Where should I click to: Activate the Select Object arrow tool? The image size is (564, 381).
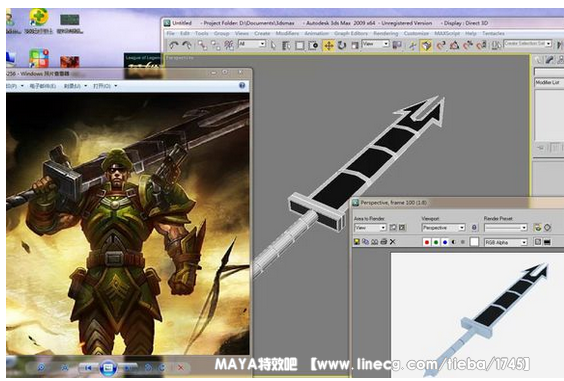(x=273, y=45)
